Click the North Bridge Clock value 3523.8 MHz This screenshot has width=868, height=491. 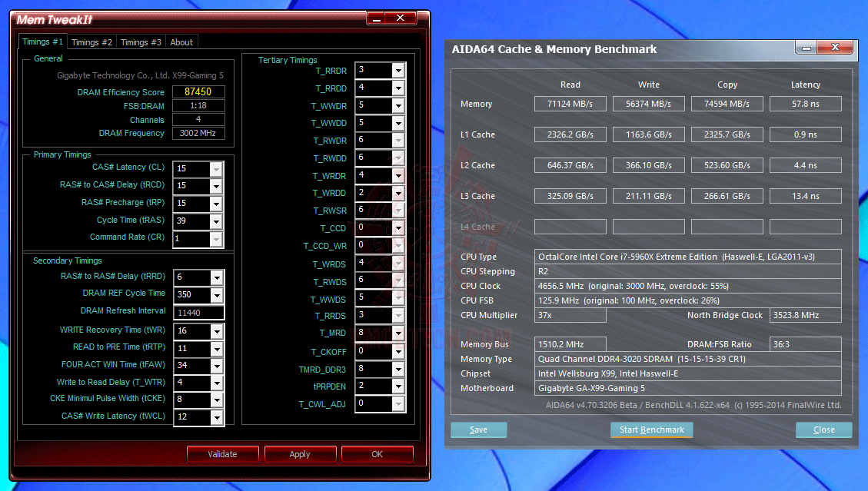click(806, 316)
